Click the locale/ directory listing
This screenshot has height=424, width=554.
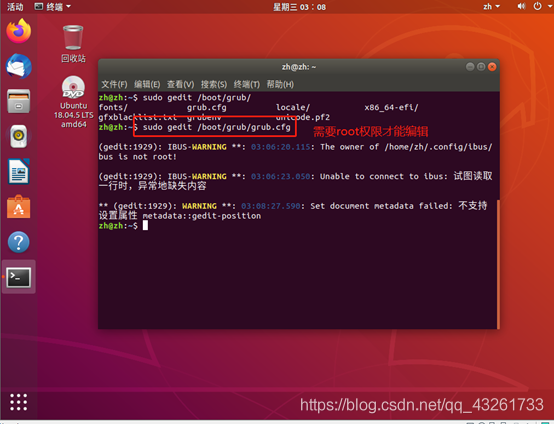pos(293,107)
